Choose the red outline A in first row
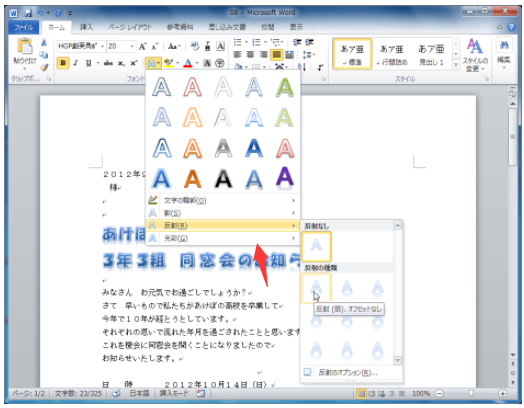Screen dimensions: 524x408 (x=193, y=87)
